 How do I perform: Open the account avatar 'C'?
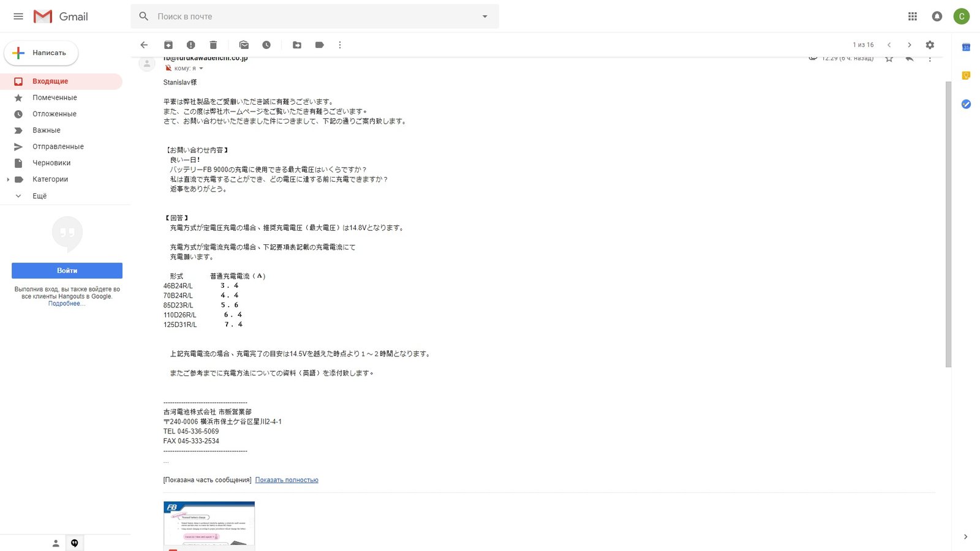coord(962,17)
